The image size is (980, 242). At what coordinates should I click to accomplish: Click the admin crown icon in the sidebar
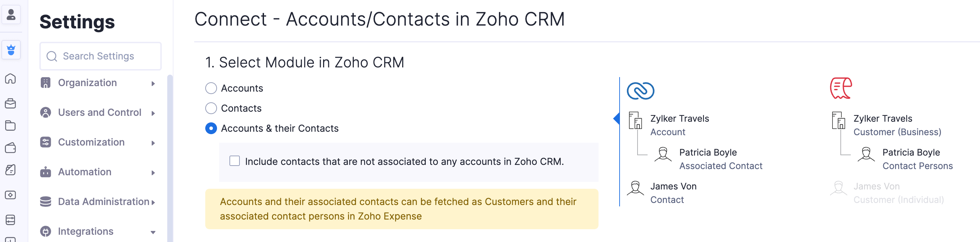[11, 50]
